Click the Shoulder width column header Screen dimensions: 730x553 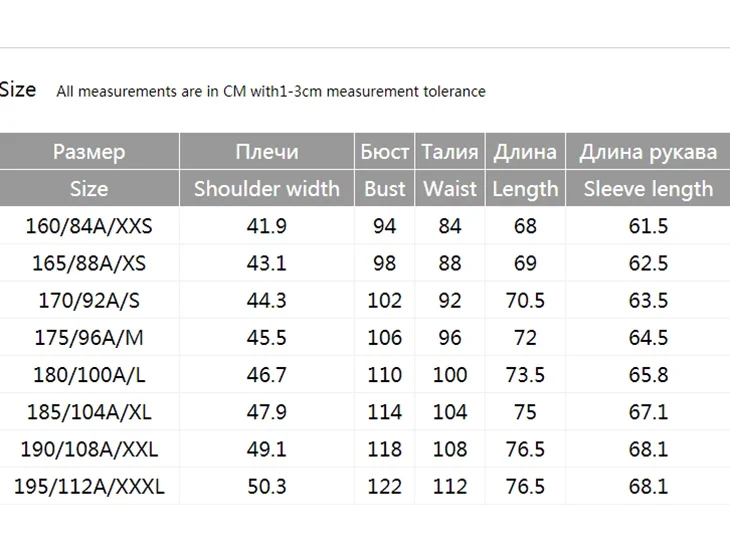[267, 189]
